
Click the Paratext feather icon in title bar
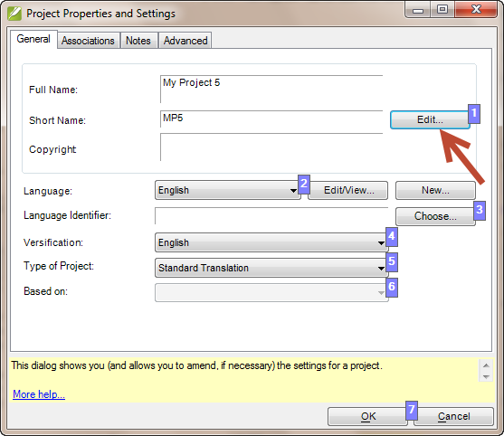click(x=14, y=14)
